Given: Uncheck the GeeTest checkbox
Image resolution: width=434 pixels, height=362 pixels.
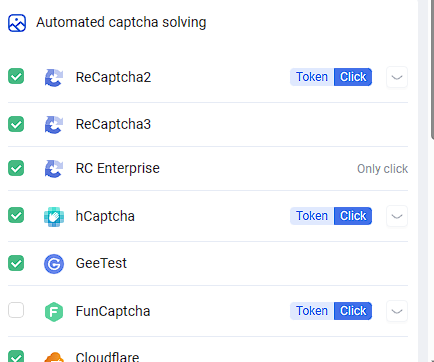Looking at the screenshot, I should point(16,263).
